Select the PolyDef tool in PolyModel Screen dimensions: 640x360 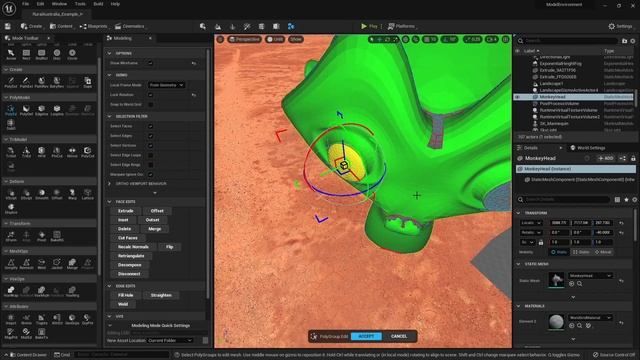pyautogui.click(x=26, y=110)
